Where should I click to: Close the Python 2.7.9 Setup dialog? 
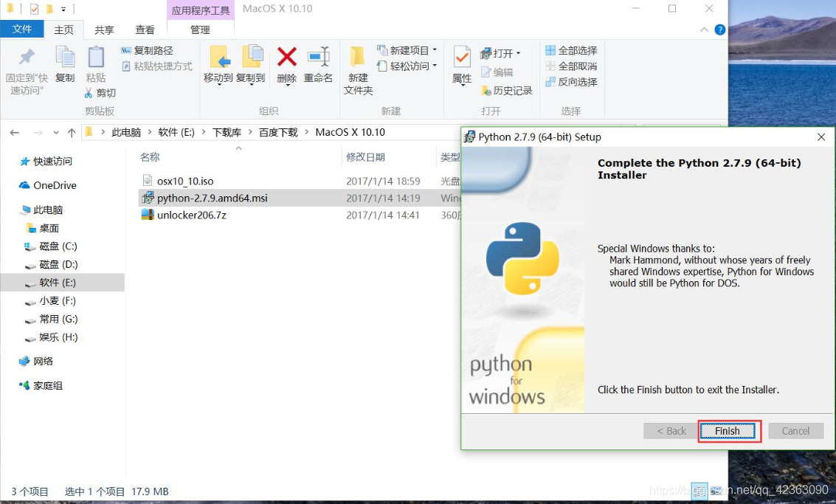[x=821, y=137]
